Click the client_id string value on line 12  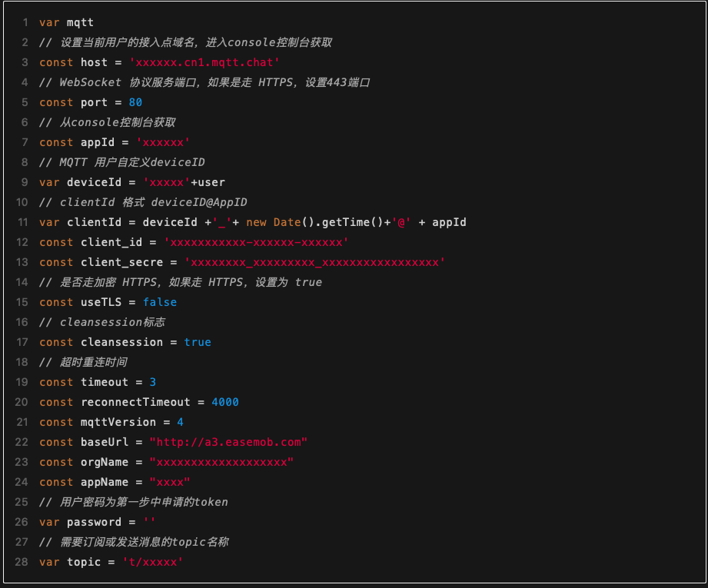point(256,242)
